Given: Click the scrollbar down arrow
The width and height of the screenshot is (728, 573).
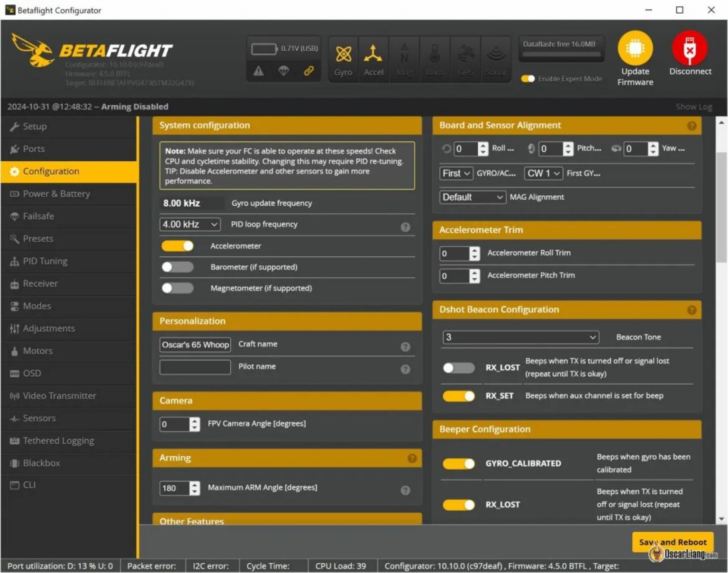Looking at the screenshot, I should 721,519.
